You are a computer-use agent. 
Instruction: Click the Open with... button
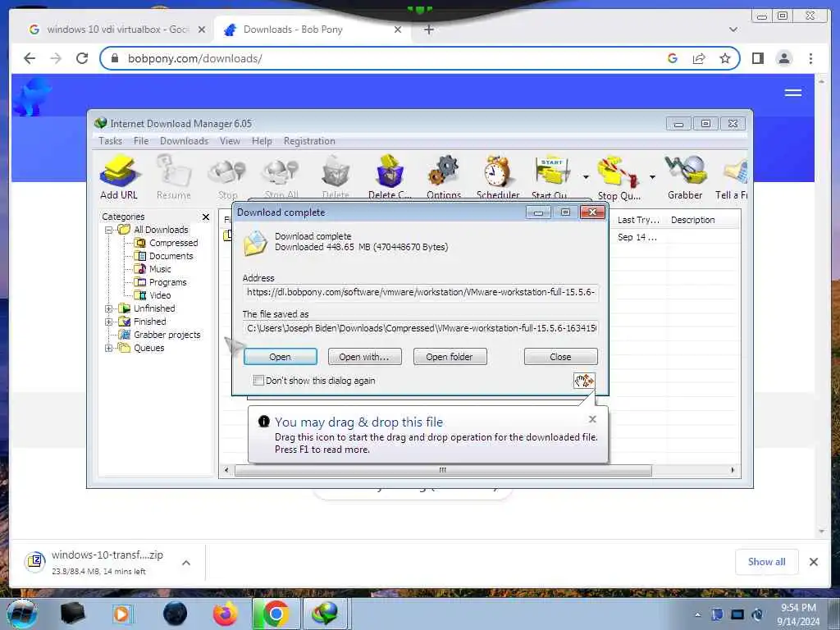(364, 357)
